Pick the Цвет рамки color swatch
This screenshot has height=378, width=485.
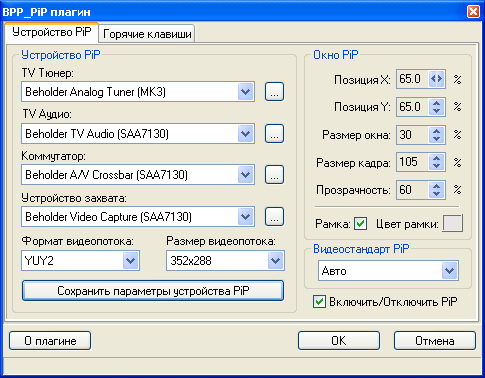(452, 223)
